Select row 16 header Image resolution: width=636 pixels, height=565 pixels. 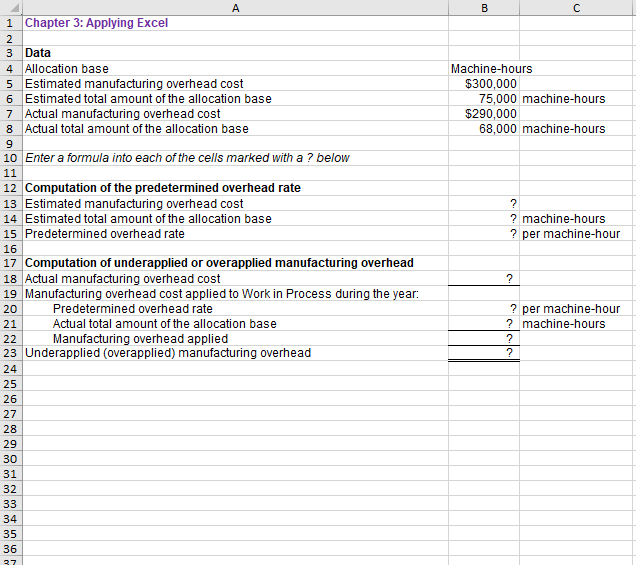pos(10,248)
